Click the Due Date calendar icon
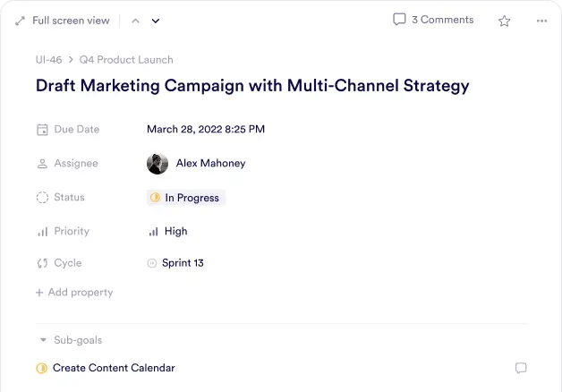 pos(42,130)
